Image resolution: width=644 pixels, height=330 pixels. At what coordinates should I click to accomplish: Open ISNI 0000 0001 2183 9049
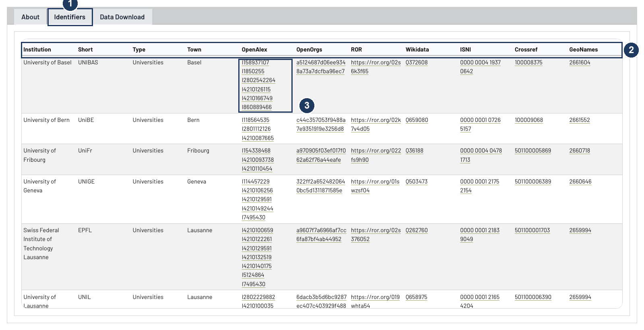(480, 235)
